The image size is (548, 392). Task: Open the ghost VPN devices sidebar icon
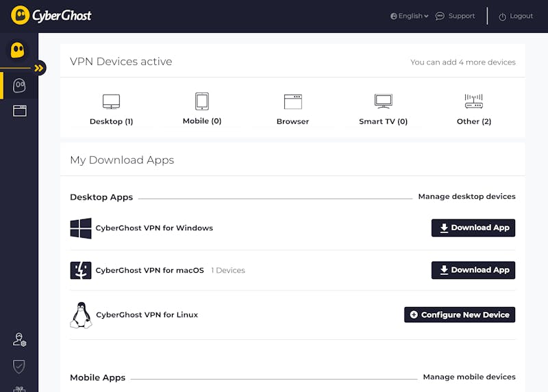pyautogui.click(x=19, y=86)
